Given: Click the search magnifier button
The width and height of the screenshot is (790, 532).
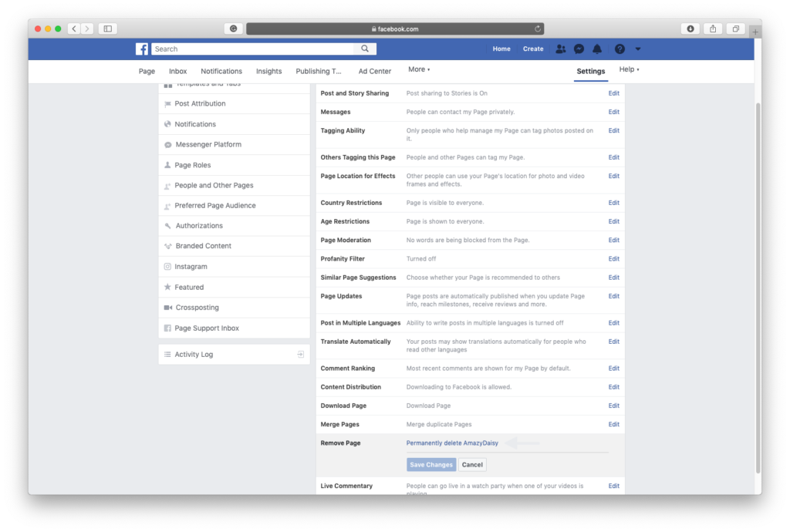Looking at the screenshot, I should click(365, 49).
